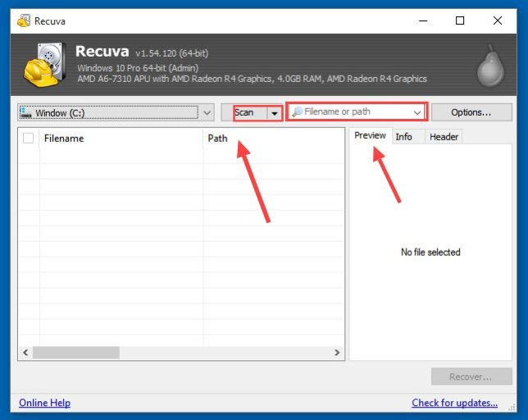Click the AMD A6-7310 APU hardware info line
The height and width of the screenshot is (420, 528).
click(x=252, y=79)
